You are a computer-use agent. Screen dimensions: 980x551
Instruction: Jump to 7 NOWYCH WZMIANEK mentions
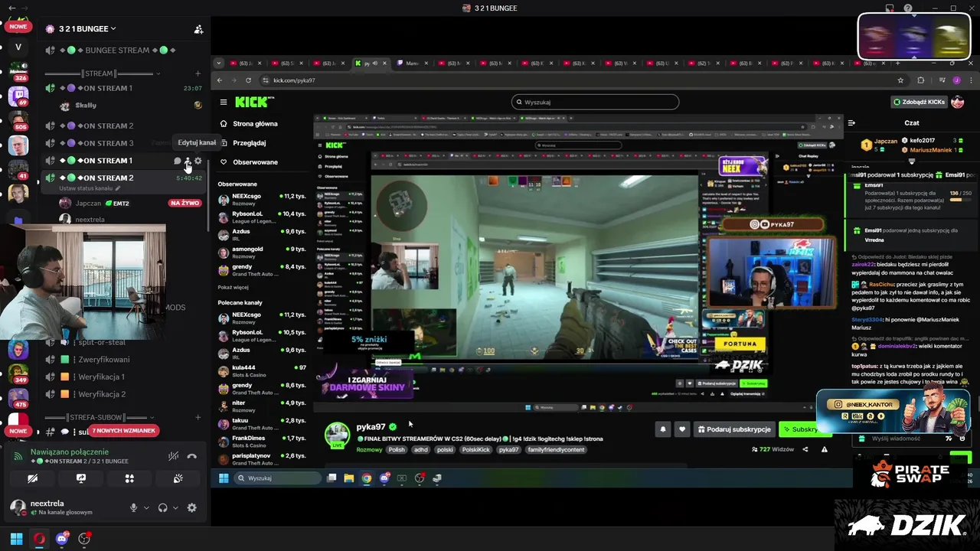pos(124,431)
